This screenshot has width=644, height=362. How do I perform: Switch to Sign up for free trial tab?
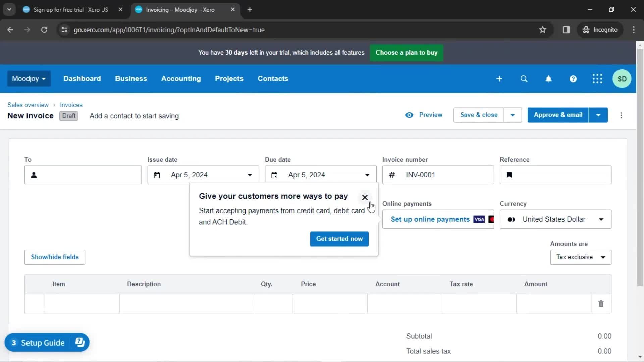click(x=70, y=10)
